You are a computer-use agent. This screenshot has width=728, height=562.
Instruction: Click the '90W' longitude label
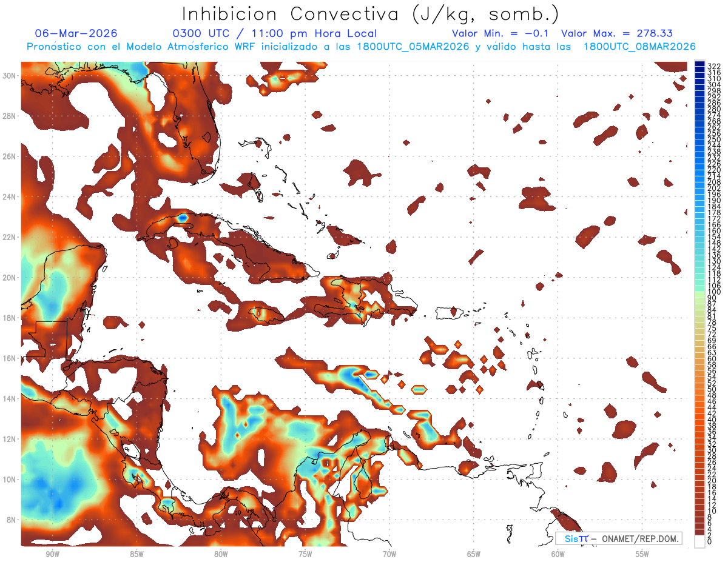click(x=52, y=555)
